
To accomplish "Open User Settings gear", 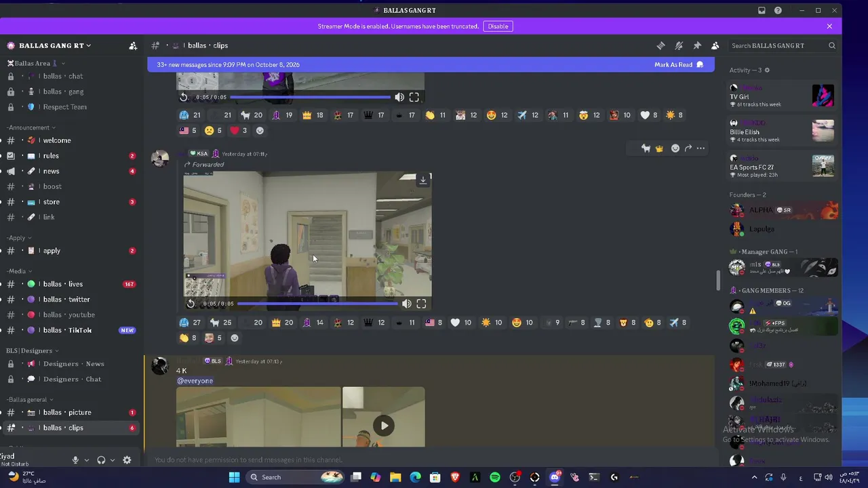I will (x=127, y=460).
